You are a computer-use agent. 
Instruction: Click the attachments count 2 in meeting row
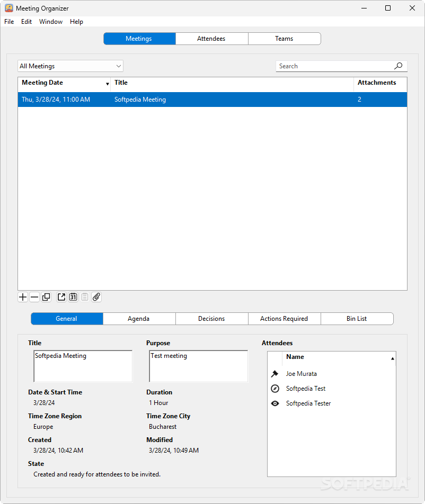(359, 100)
